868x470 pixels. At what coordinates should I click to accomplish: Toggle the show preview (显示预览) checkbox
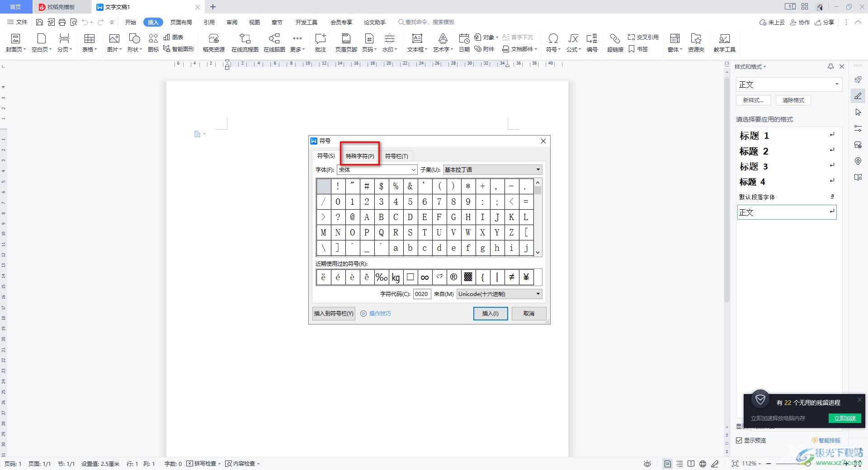[x=739, y=440]
